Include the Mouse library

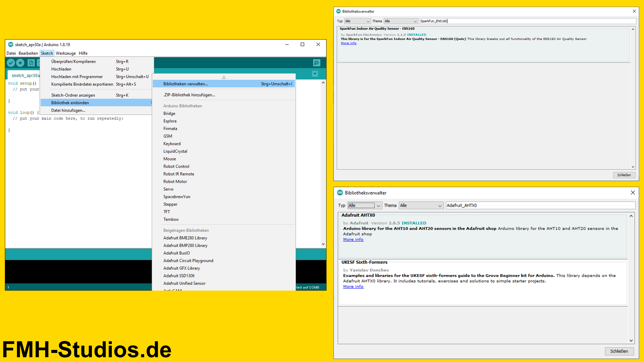[224, 159]
